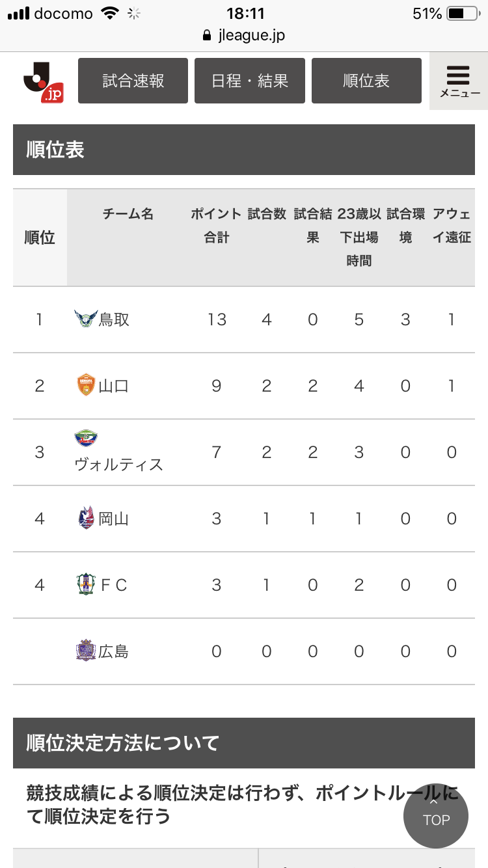
Task: Tap the battery indicator in status bar
Action: tap(463, 13)
